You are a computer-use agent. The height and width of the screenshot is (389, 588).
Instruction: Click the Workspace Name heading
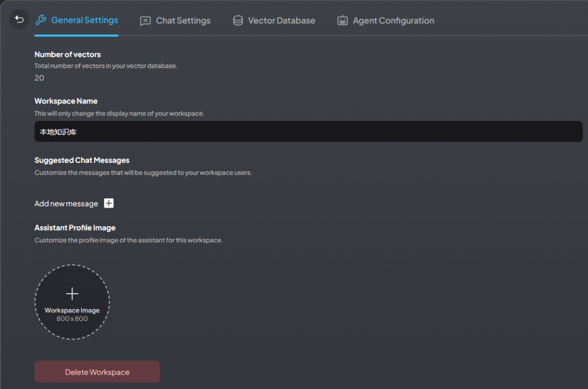coord(66,101)
